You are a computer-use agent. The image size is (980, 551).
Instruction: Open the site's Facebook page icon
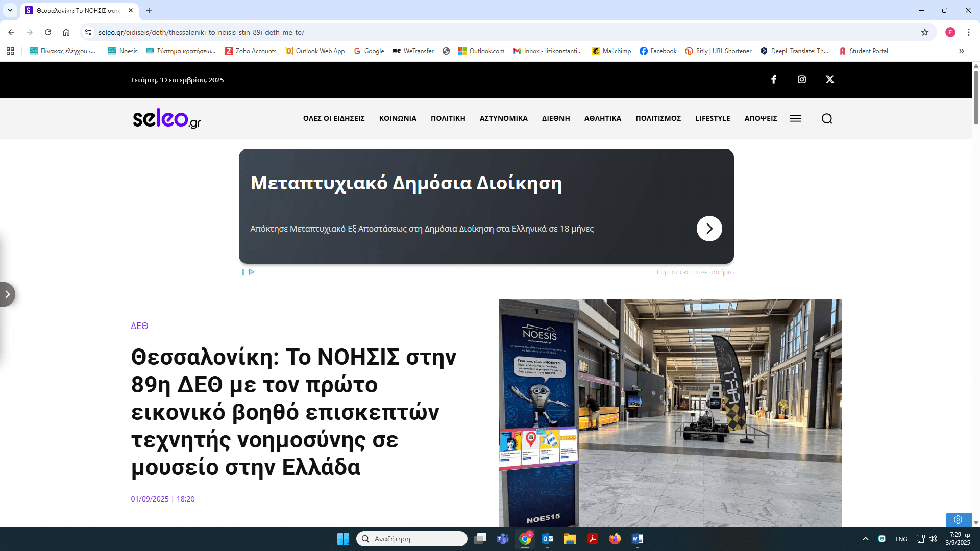click(774, 79)
